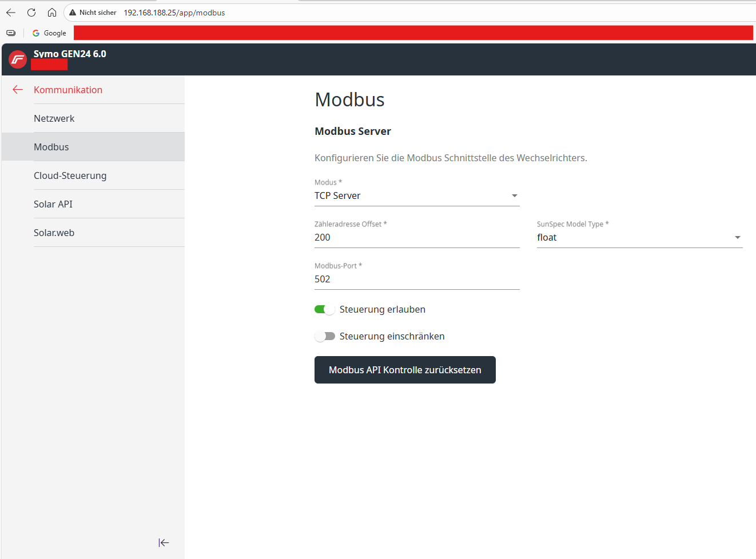Click the Symo GEN24 6.0 device title
The image size is (756, 559).
(70, 54)
